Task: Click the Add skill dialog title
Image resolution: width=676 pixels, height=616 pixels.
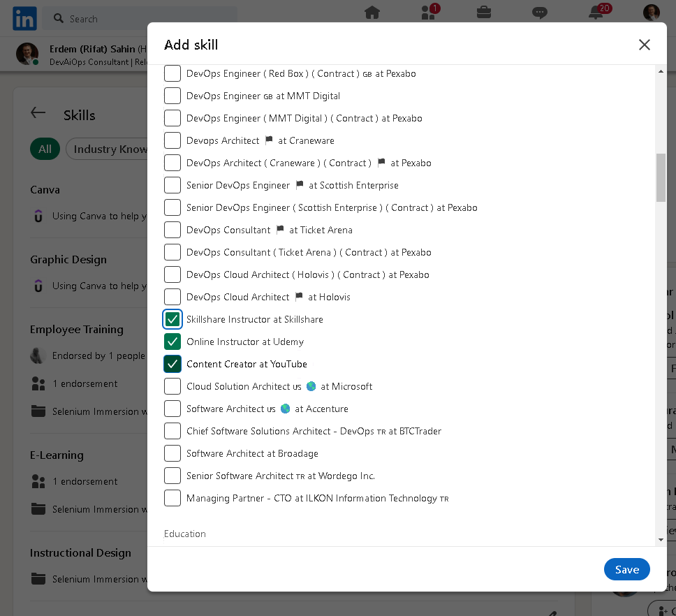Action: click(x=191, y=45)
